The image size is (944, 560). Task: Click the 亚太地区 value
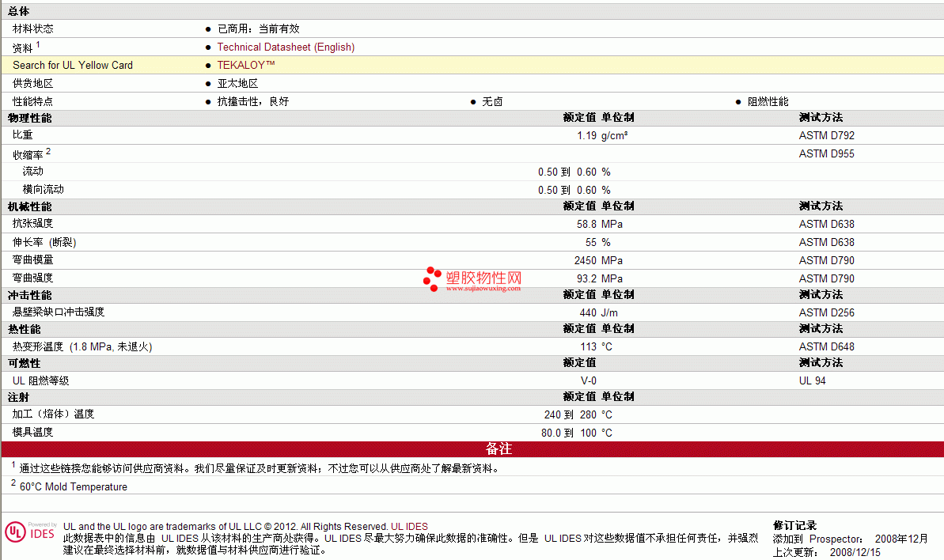point(238,83)
